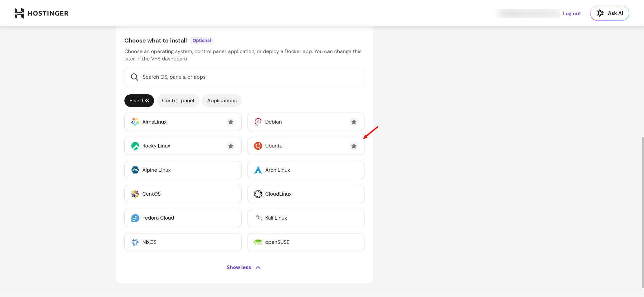
Task: Select the Kali Linux label
Action: click(276, 218)
